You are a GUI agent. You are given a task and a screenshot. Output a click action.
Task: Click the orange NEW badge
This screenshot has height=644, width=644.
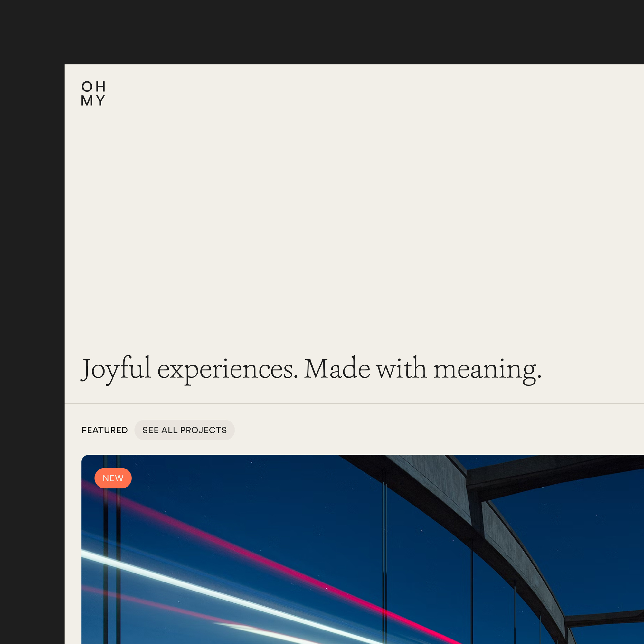(113, 478)
